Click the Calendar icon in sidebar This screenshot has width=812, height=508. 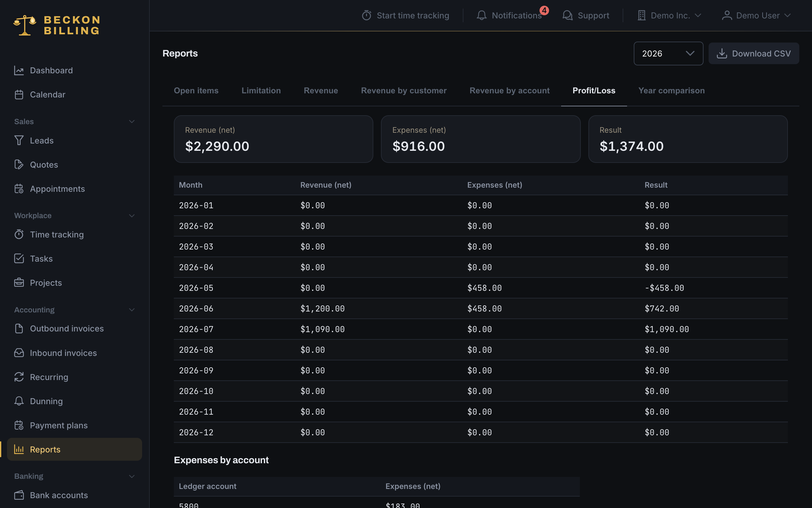(x=19, y=95)
